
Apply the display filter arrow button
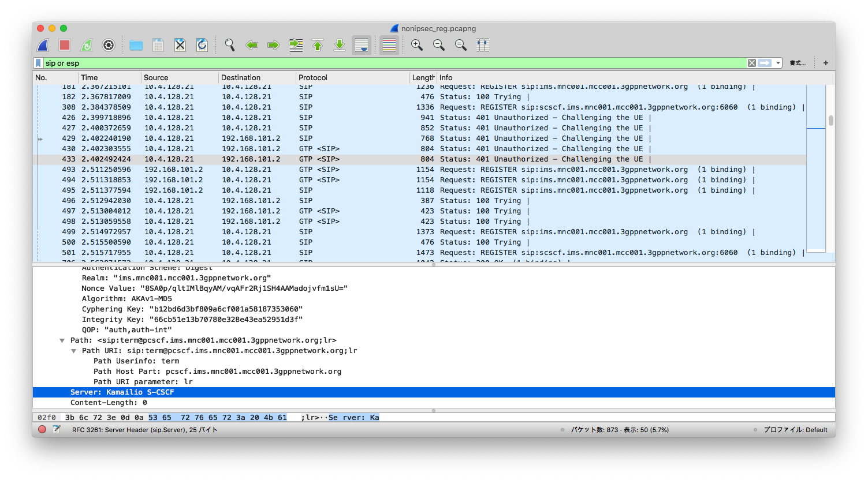[x=765, y=63]
